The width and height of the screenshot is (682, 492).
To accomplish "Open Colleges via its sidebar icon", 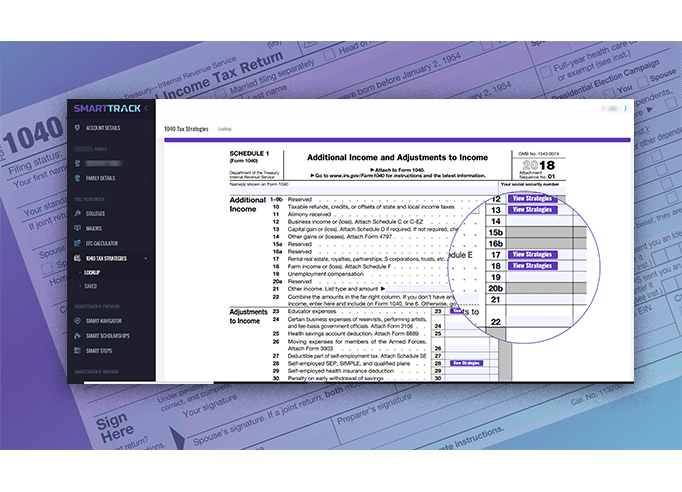I will [x=78, y=213].
